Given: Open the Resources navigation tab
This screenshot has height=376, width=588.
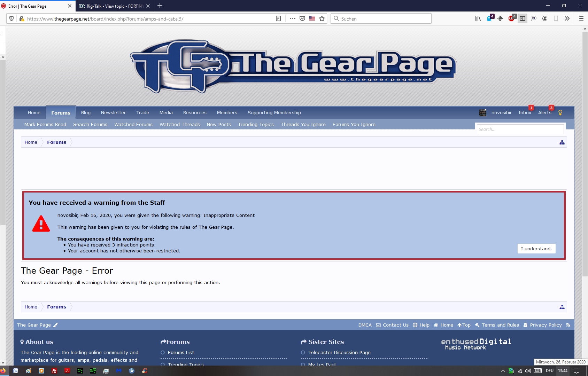Looking at the screenshot, I should (x=195, y=112).
